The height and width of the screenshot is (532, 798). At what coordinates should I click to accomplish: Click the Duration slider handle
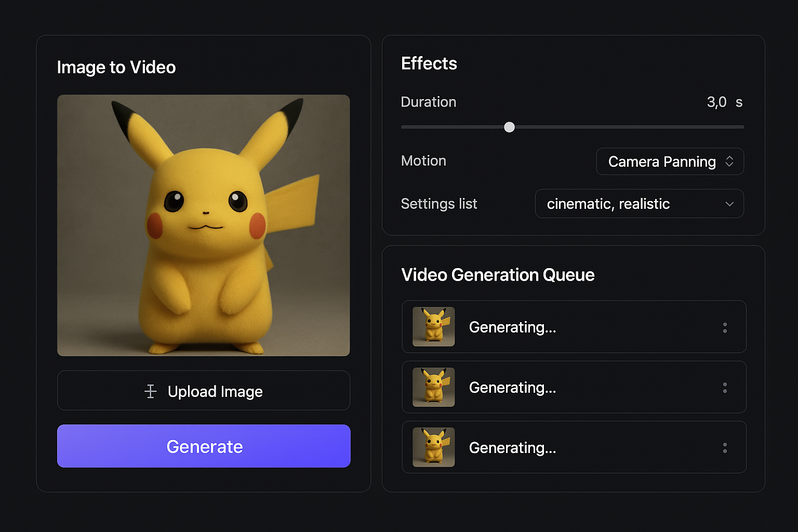coord(510,127)
